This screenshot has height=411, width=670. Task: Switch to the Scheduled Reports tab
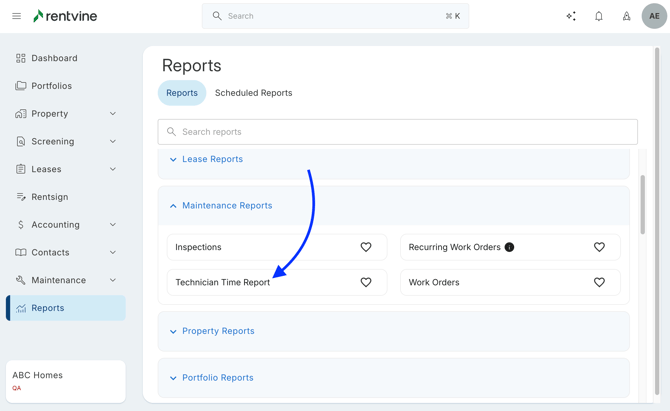253,93
